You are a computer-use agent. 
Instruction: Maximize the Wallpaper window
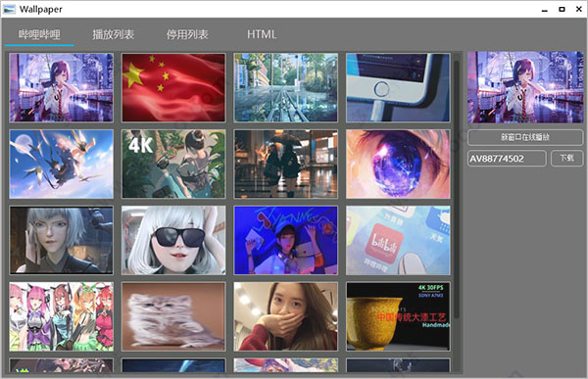[562, 9]
